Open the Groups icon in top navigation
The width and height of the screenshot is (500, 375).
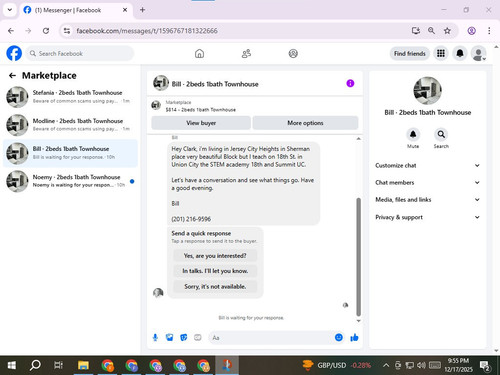coord(293,53)
